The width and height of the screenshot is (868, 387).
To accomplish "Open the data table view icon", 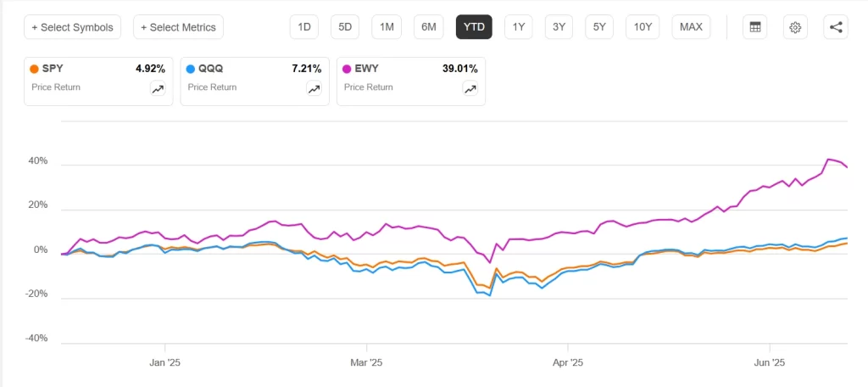I will (x=754, y=27).
